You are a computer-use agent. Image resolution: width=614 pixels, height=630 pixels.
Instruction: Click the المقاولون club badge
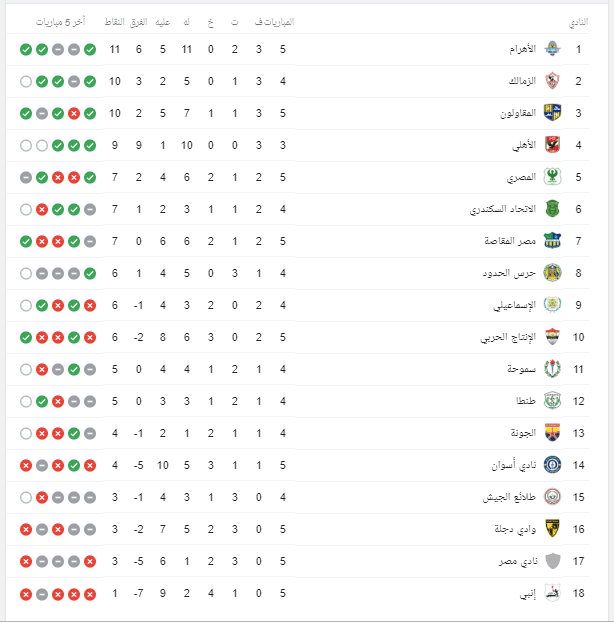pos(552,113)
